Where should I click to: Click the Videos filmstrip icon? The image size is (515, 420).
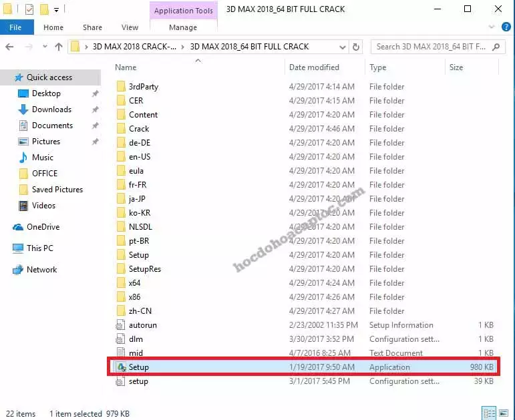(23, 206)
